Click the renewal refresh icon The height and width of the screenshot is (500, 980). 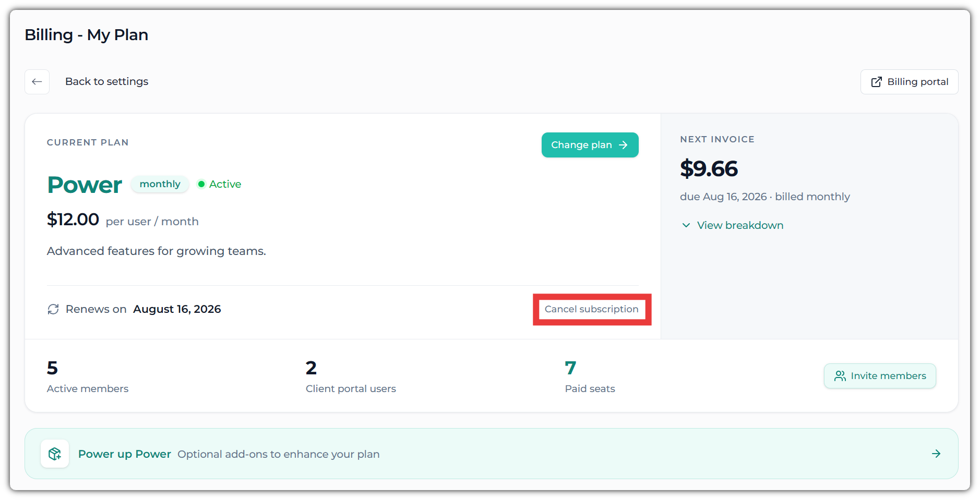[53, 309]
